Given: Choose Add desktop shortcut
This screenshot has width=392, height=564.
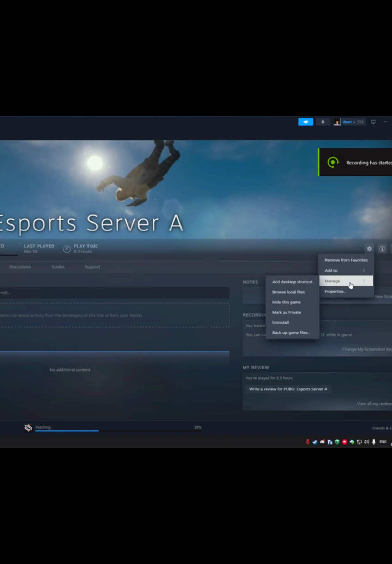Looking at the screenshot, I should coord(292,282).
